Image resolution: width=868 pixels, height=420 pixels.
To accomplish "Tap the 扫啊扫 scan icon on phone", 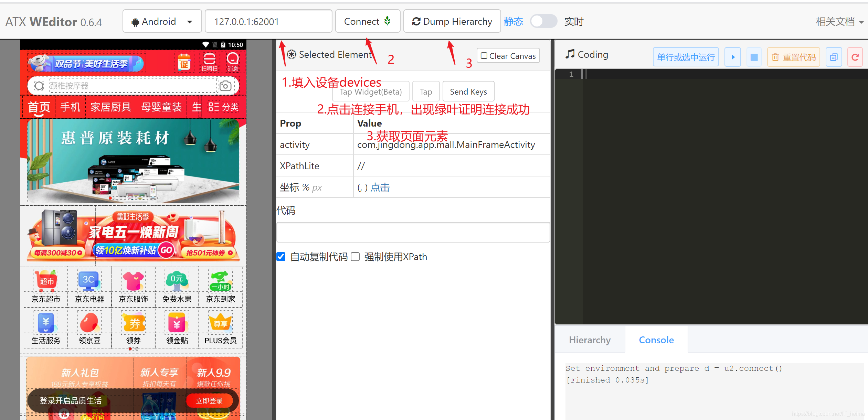I will tap(210, 62).
